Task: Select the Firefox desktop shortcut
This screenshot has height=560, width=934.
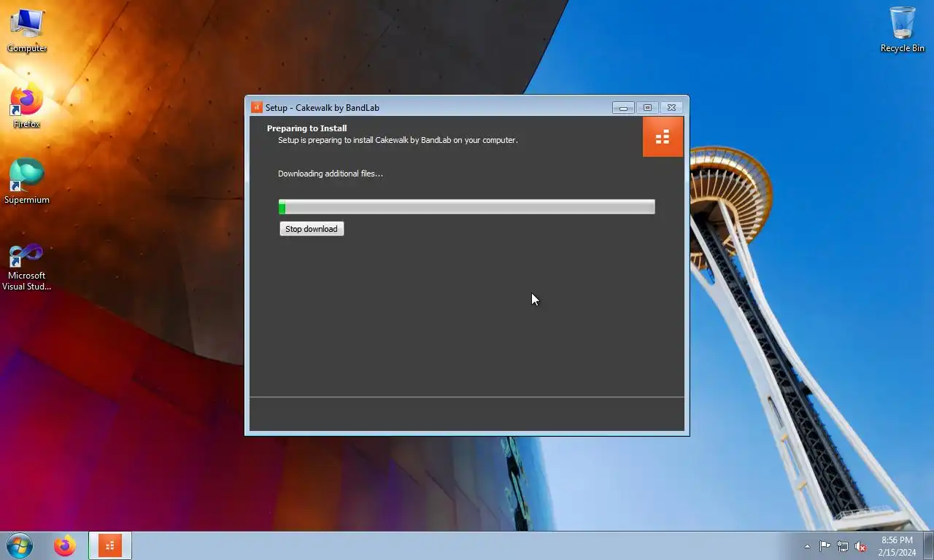Action: 27,106
